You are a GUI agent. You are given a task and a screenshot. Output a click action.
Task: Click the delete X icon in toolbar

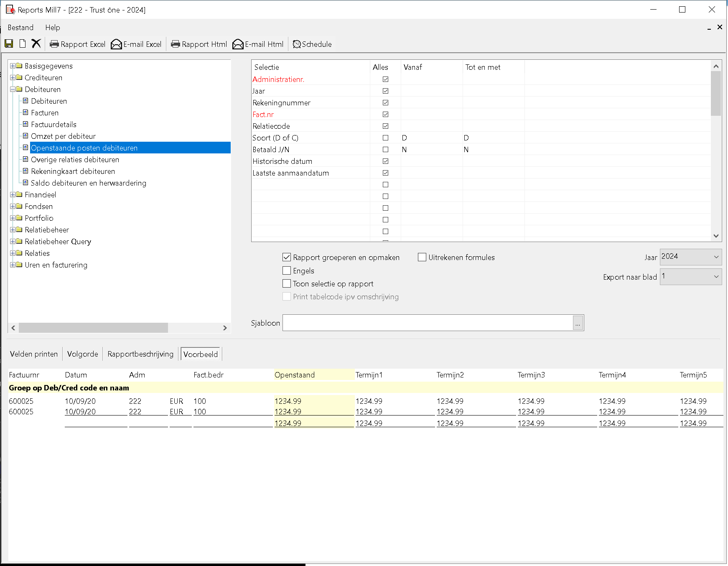[36, 43]
